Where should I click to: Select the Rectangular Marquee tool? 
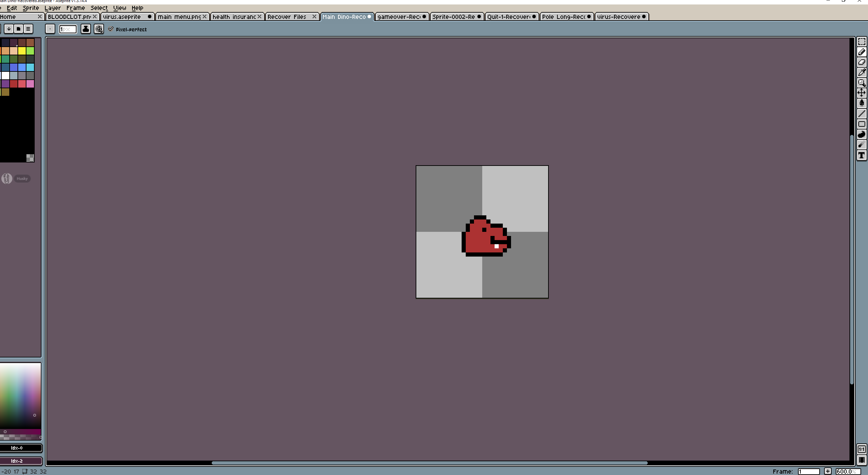861,42
